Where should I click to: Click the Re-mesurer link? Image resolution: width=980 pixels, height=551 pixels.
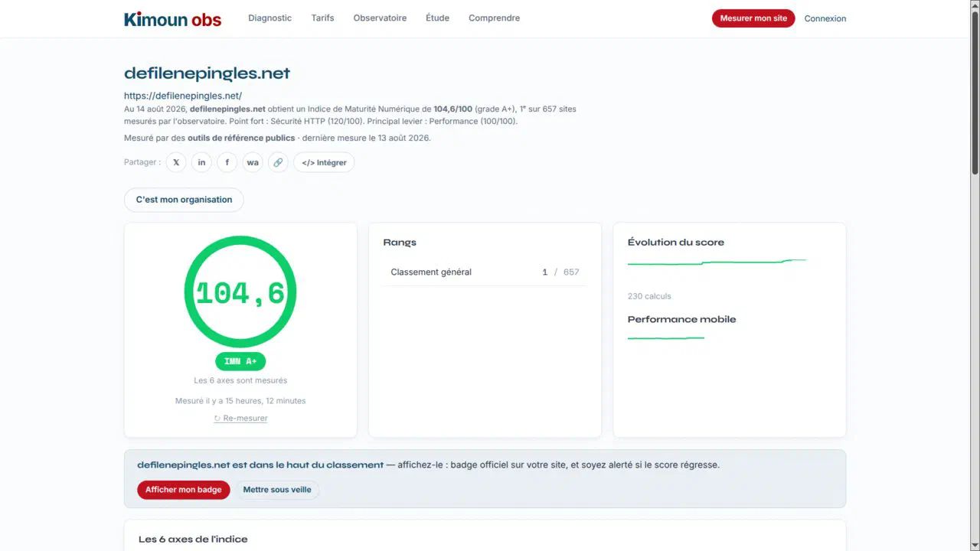[240, 419]
